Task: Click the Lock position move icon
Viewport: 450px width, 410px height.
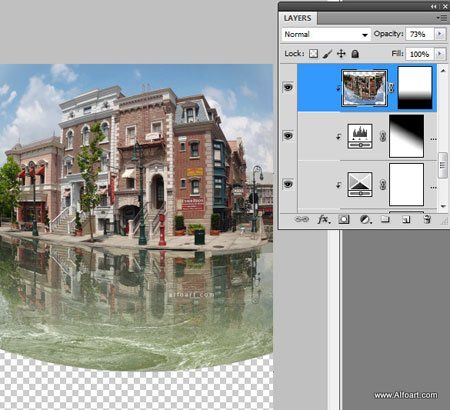Action: (341, 53)
